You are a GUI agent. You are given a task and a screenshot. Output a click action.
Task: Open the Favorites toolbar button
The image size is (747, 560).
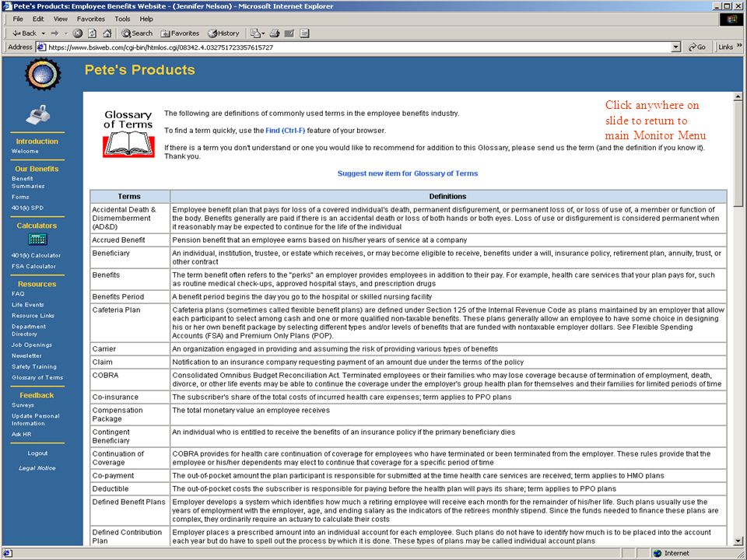coord(180,33)
